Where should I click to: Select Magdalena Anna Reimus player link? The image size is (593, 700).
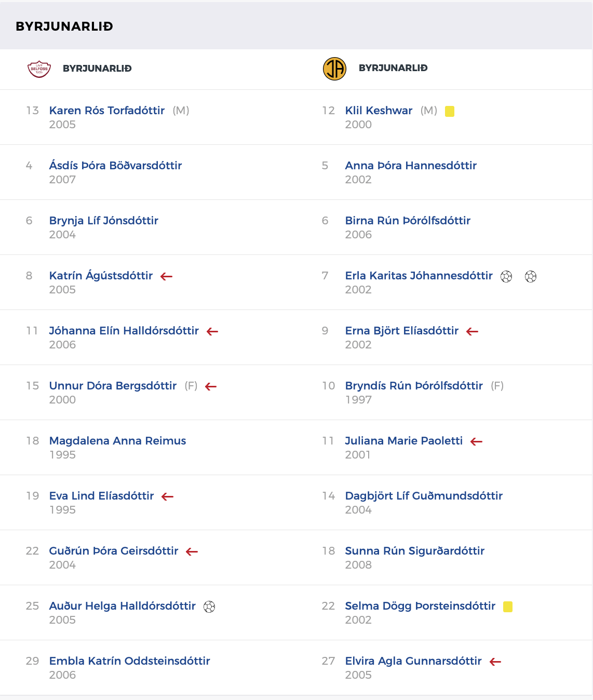point(117,441)
